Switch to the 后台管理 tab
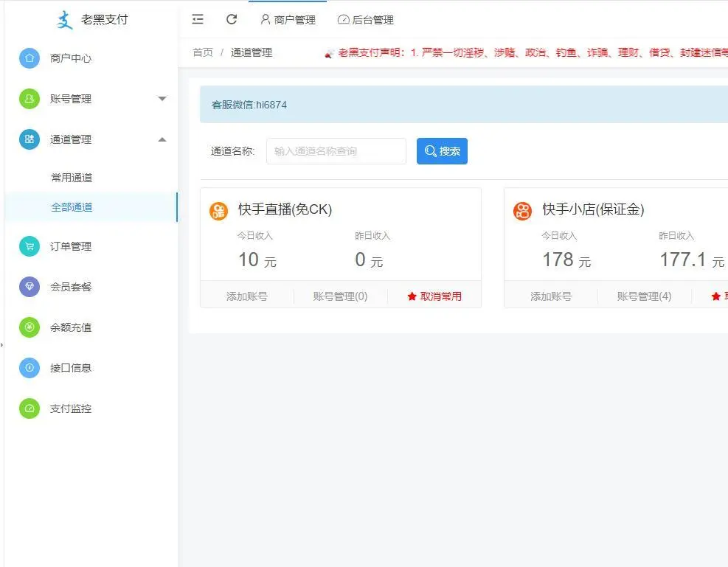This screenshot has height=567, width=728. click(x=366, y=20)
